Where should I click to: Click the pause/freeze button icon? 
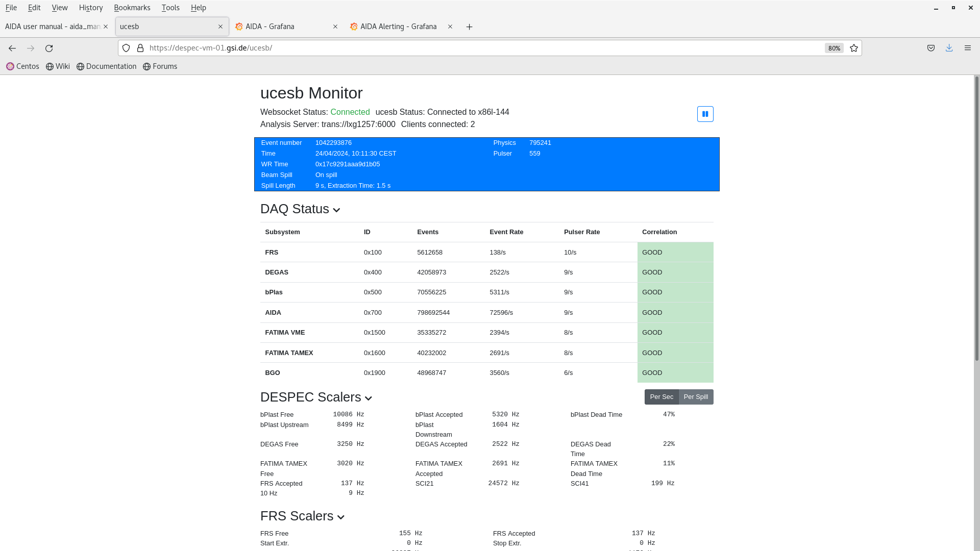[x=705, y=114]
